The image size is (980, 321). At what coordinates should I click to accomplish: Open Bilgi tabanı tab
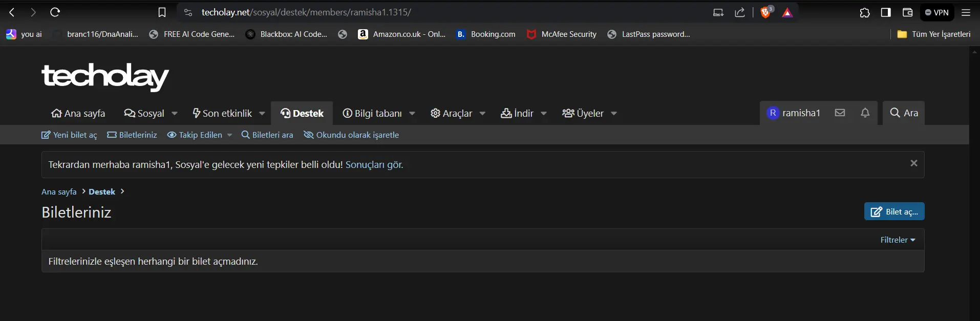click(x=372, y=113)
